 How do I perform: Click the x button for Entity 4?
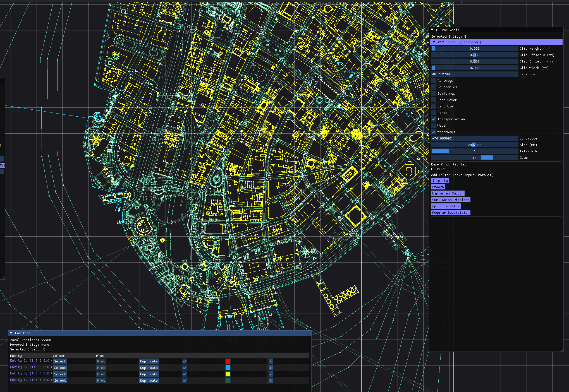[x=270, y=374]
